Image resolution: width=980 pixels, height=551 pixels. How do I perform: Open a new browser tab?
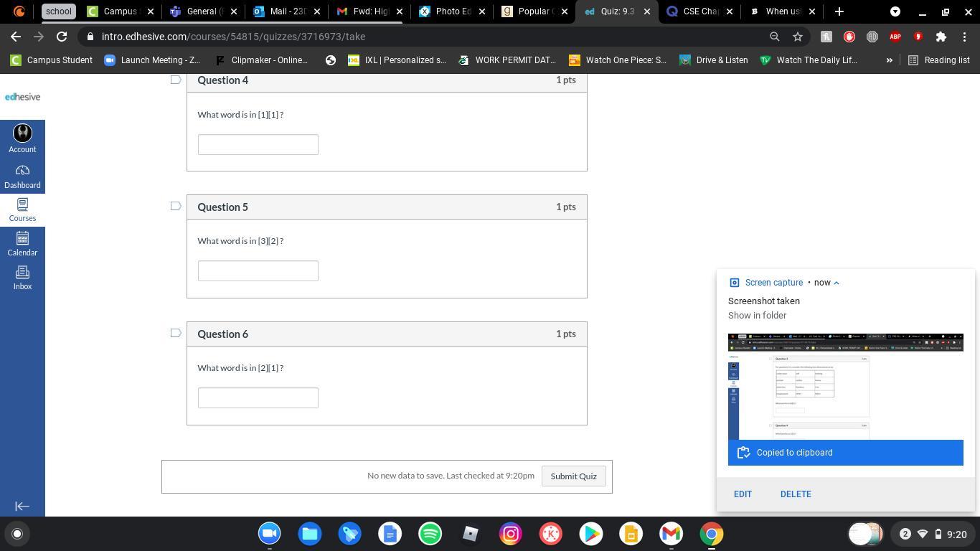pyautogui.click(x=839, y=11)
